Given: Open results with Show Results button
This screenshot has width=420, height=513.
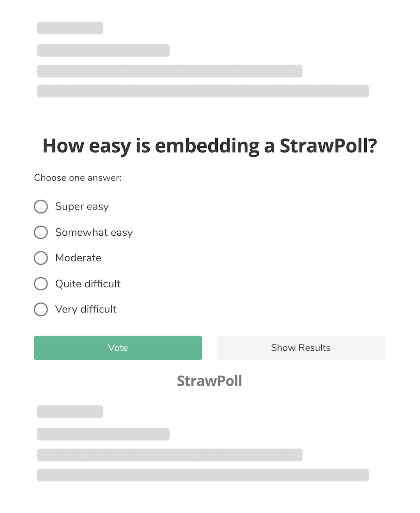Looking at the screenshot, I should (301, 348).
